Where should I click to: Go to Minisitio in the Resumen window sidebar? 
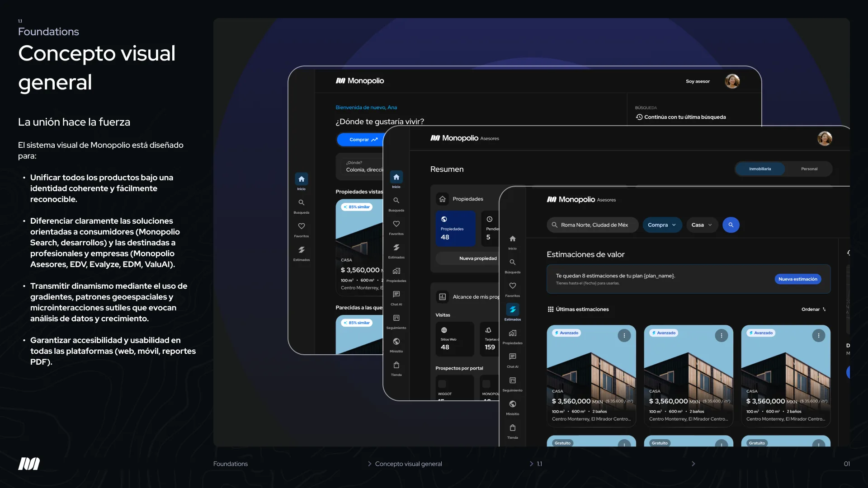pyautogui.click(x=396, y=345)
